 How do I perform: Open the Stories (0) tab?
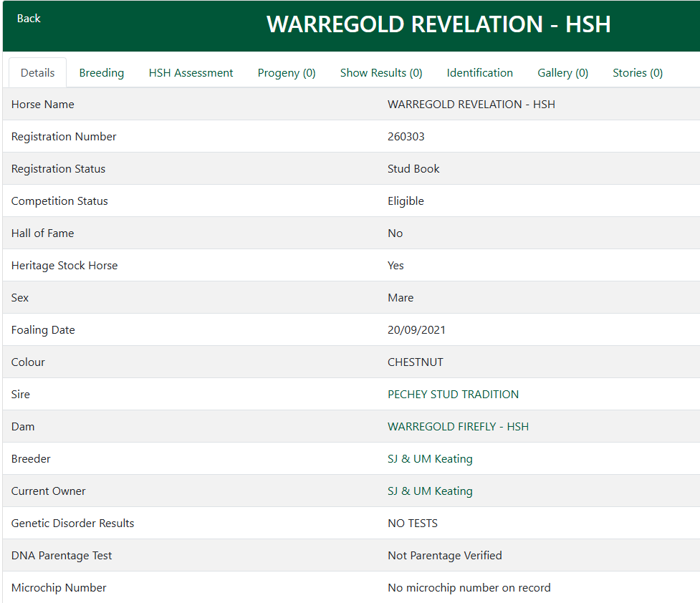(637, 73)
